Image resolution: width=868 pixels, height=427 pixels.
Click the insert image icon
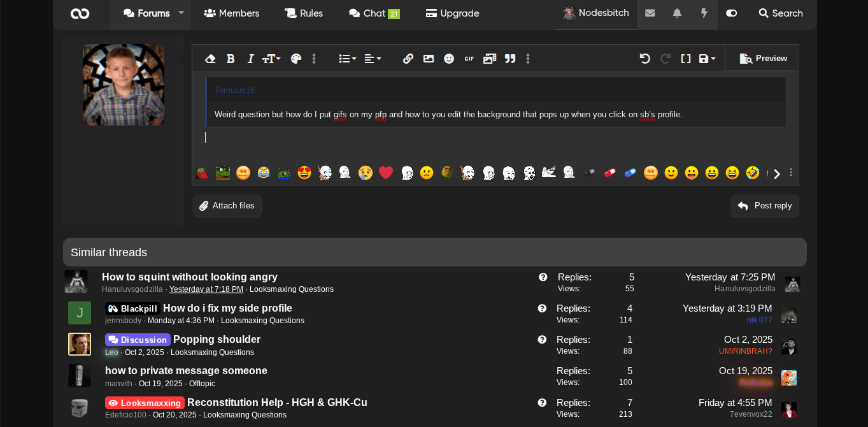pos(429,59)
